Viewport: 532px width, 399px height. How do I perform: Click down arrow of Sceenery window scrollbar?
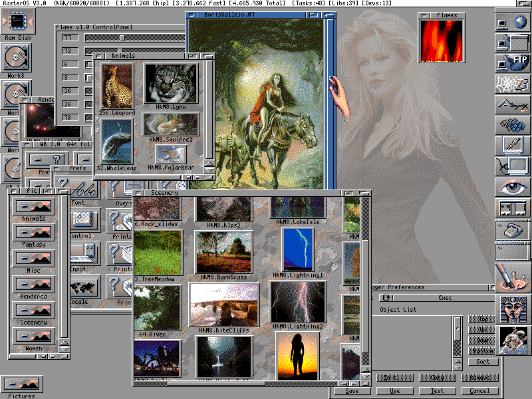(x=365, y=376)
